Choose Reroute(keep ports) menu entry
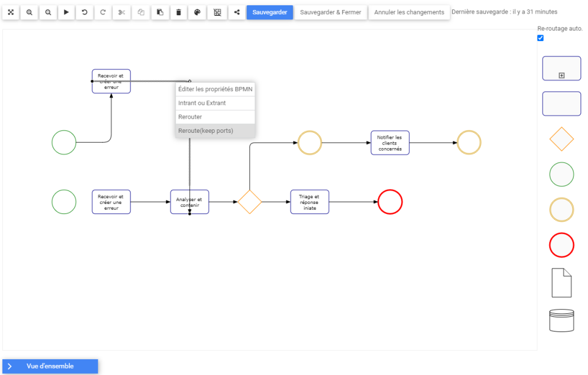 tap(215, 131)
